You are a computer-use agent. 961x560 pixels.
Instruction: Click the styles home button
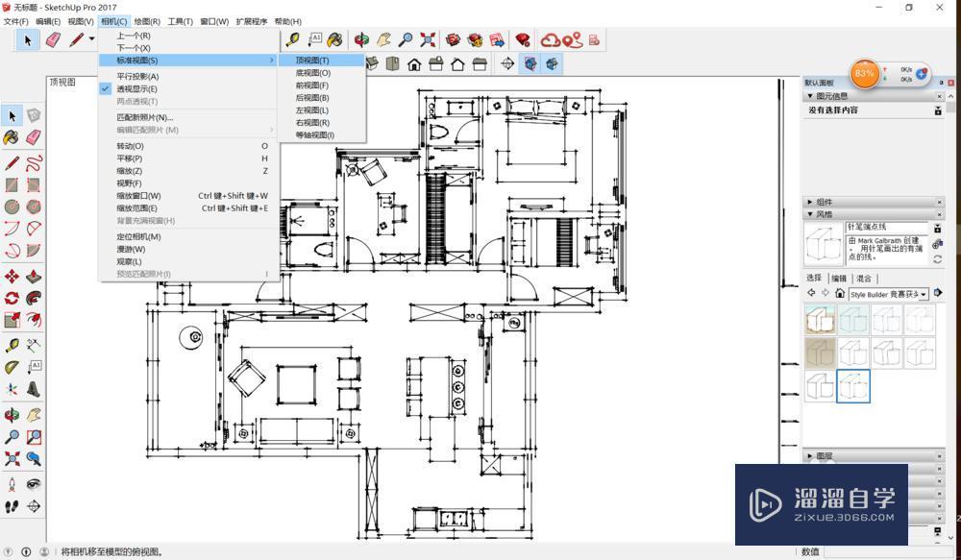tap(840, 294)
